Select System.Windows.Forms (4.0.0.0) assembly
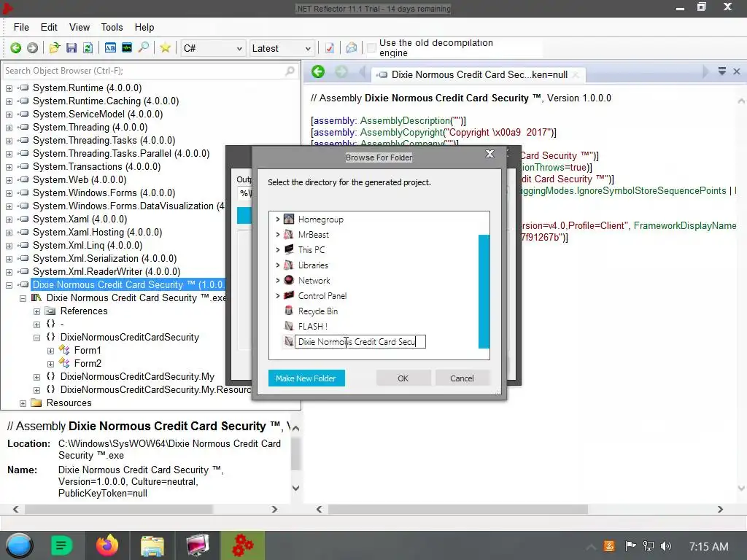This screenshot has height=560, width=747. [104, 192]
